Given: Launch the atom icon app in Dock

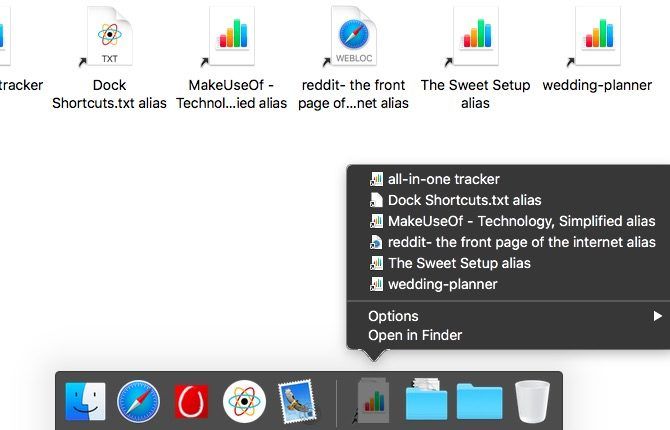Looking at the screenshot, I should pos(244,401).
